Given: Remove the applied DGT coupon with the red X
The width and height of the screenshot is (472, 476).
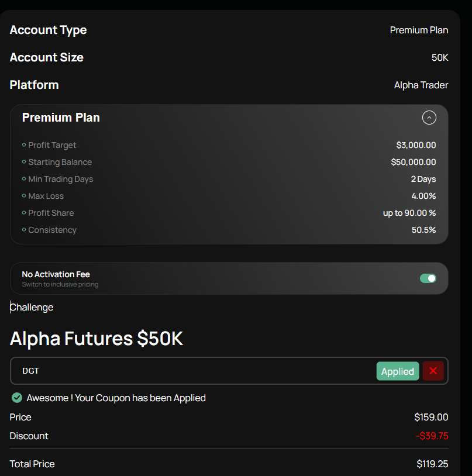Looking at the screenshot, I should click(433, 371).
